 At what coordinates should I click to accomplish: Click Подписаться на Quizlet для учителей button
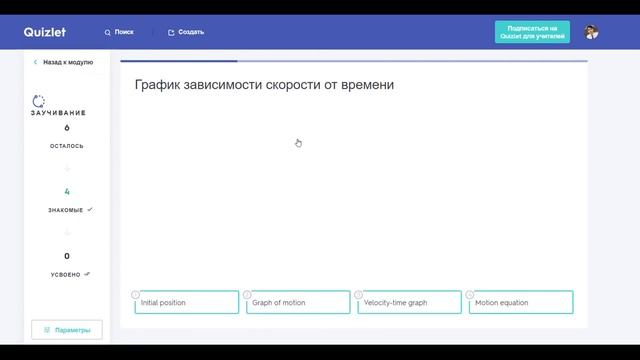[x=532, y=32]
